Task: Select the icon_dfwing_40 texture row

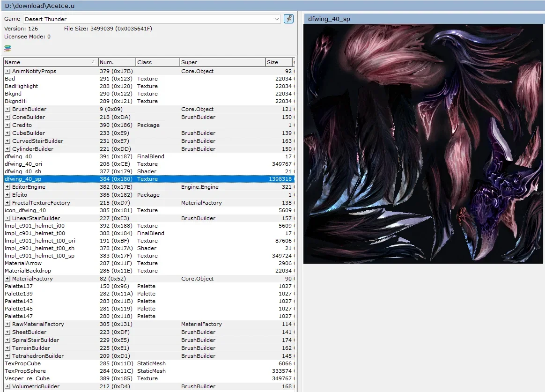Action: tap(25, 210)
